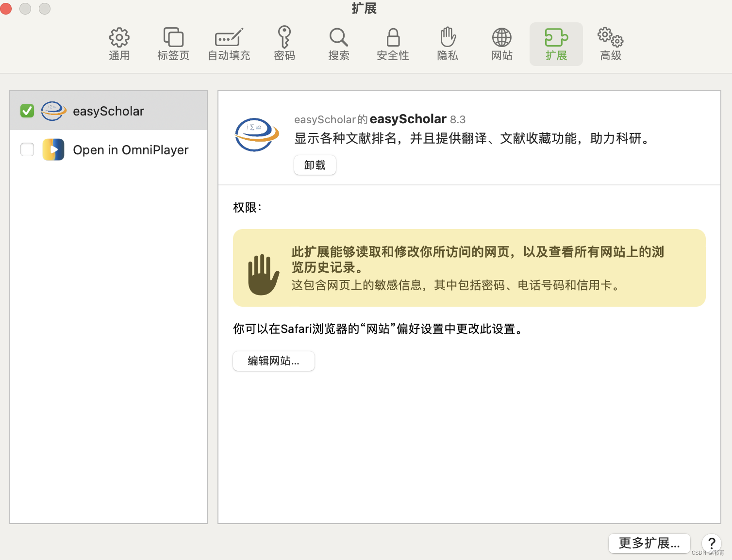Open the 通用 preferences pane
This screenshot has height=560, width=732.
119,44
